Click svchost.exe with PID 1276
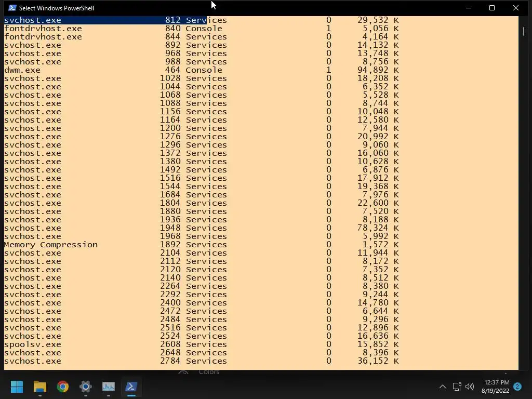 coord(33,137)
